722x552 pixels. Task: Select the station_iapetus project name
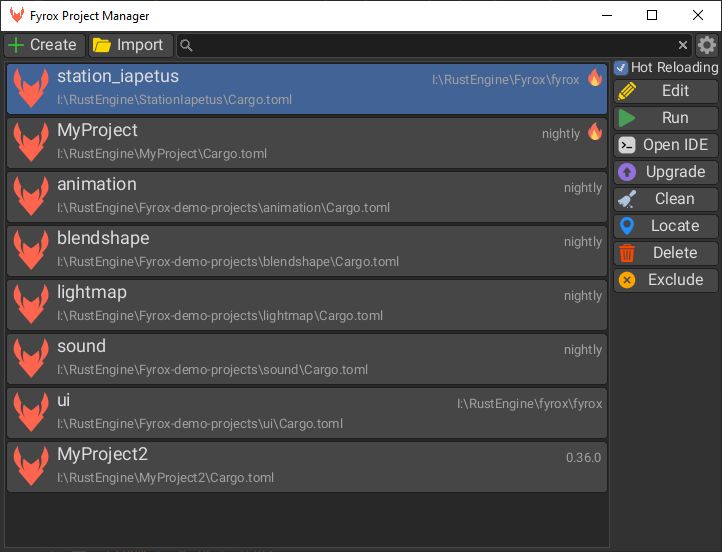[x=118, y=76]
